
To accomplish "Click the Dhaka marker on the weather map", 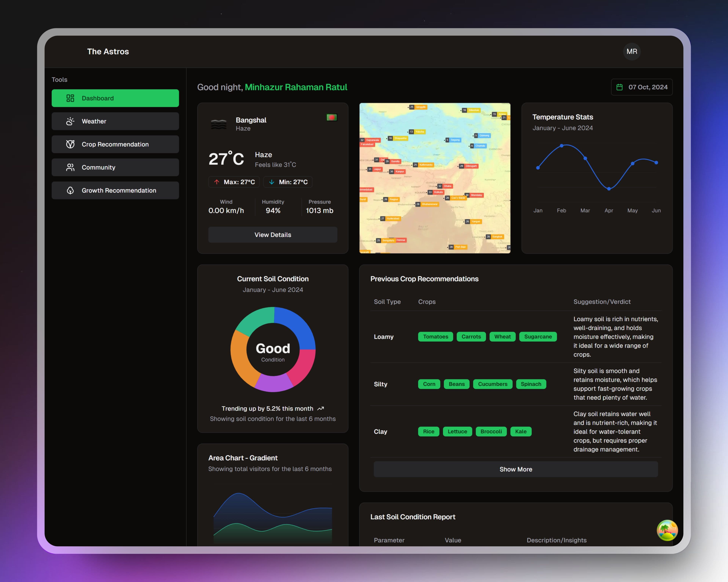I will 445,186.
